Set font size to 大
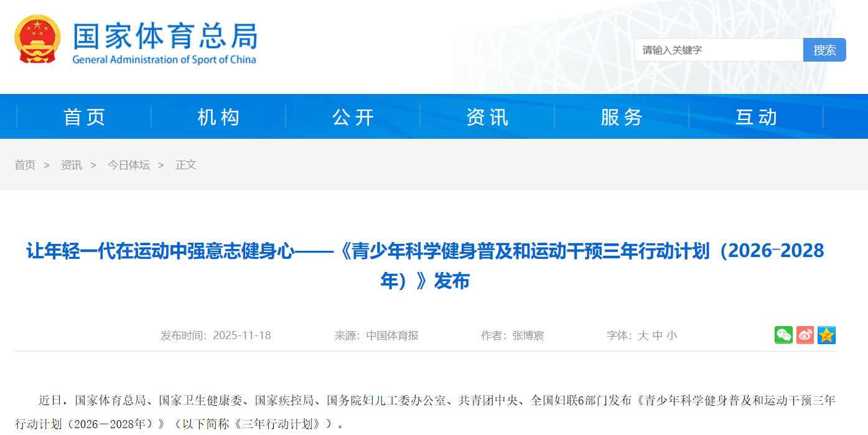 click(x=643, y=335)
